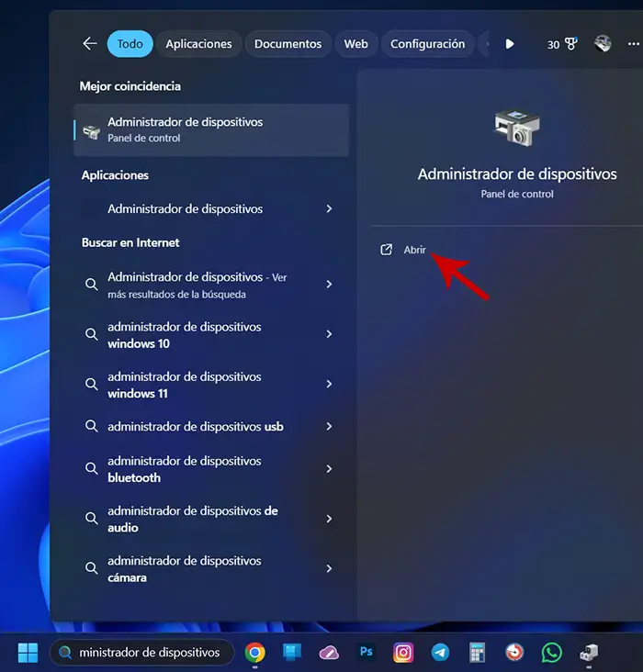Select the Documentos filter tab

[x=288, y=44]
